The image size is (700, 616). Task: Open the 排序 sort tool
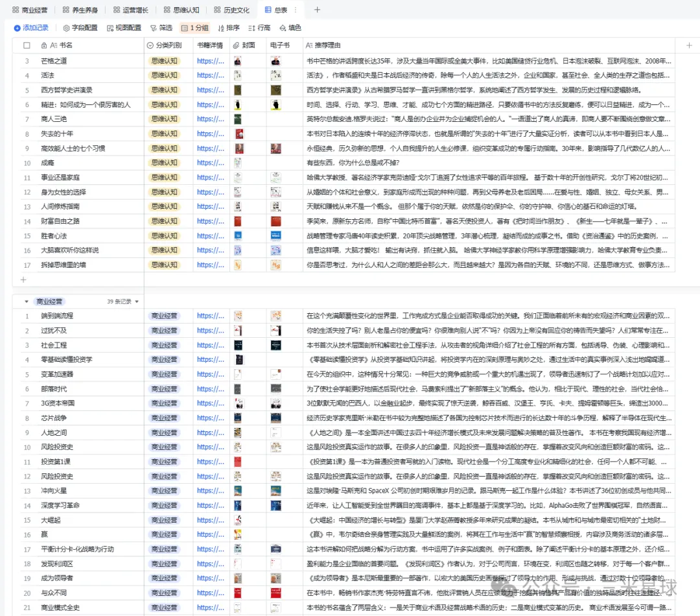229,28
